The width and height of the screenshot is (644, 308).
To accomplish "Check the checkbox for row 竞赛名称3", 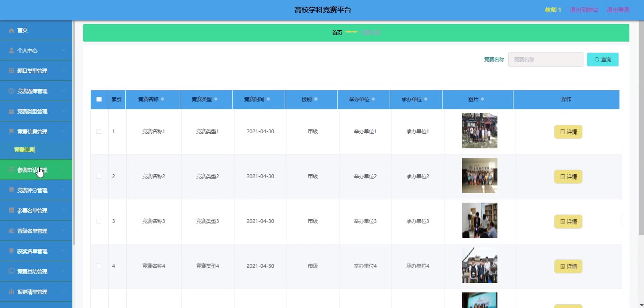I will (99, 221).
